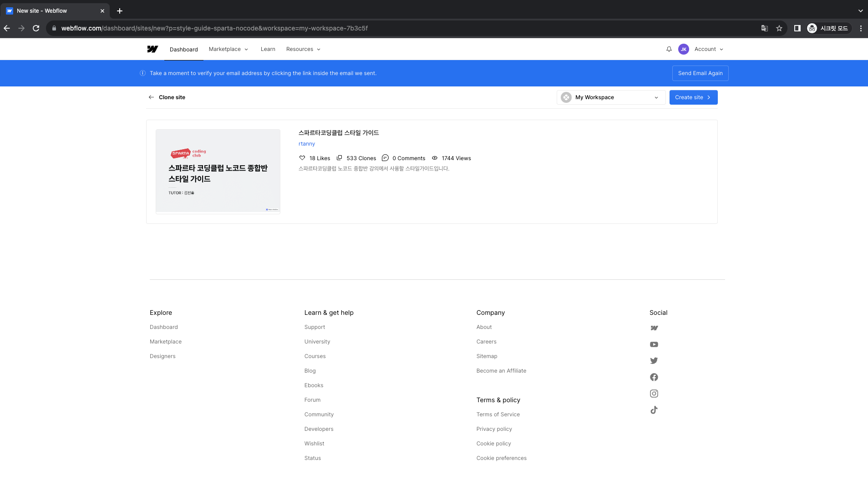This screenshot has height=485, width=868.
Task: Open the footer Dashboard link under Explore
Action: 164,327
